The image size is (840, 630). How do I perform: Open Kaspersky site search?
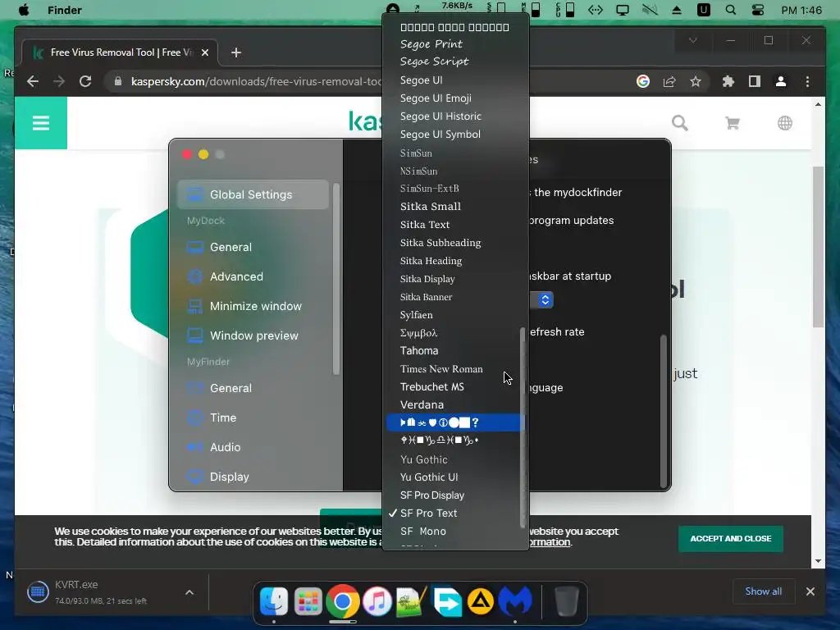tap(680, 123)
